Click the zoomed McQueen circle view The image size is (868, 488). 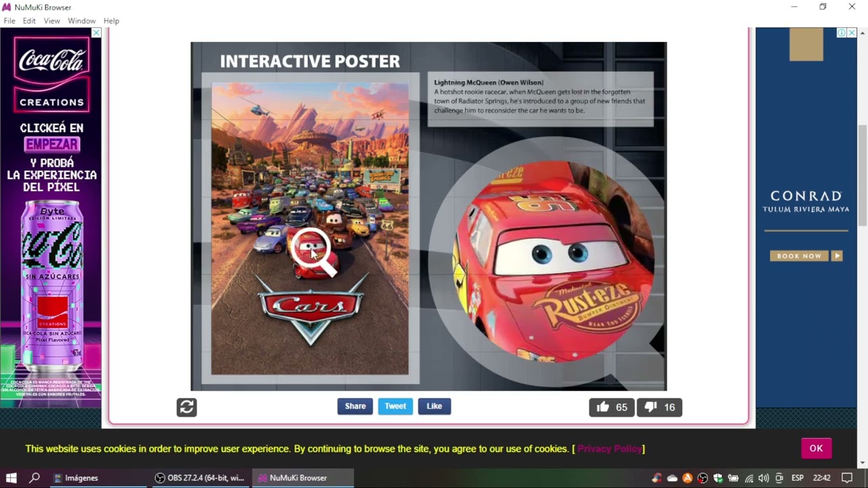553,261
